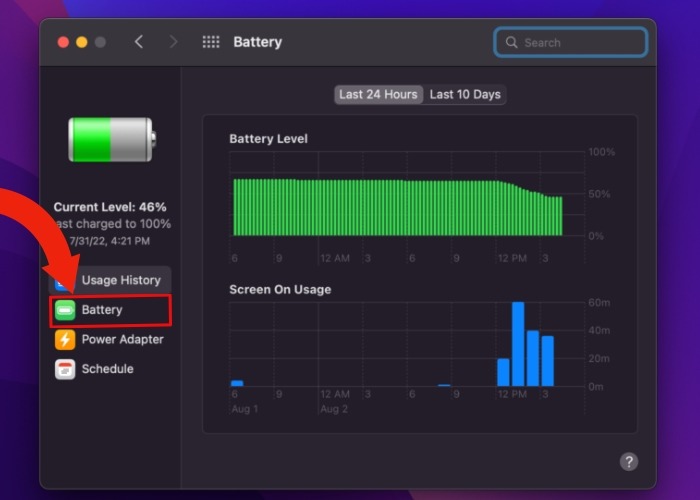
Task: Switch to the Last 10 Days tab
Action: 464,95
